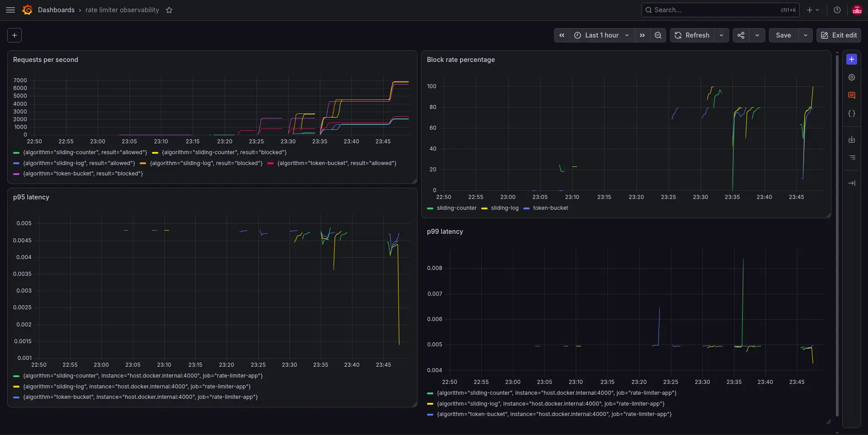
Task: Shift time range backward
Action: click(562, 35)
